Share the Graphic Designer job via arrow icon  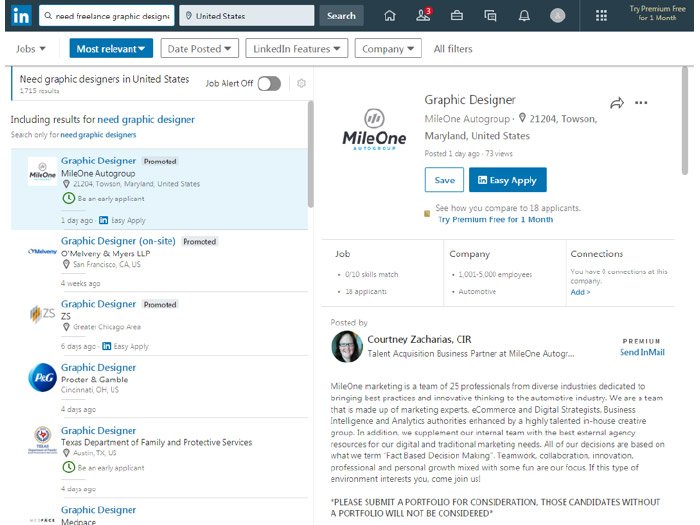[x=617, y=103]
